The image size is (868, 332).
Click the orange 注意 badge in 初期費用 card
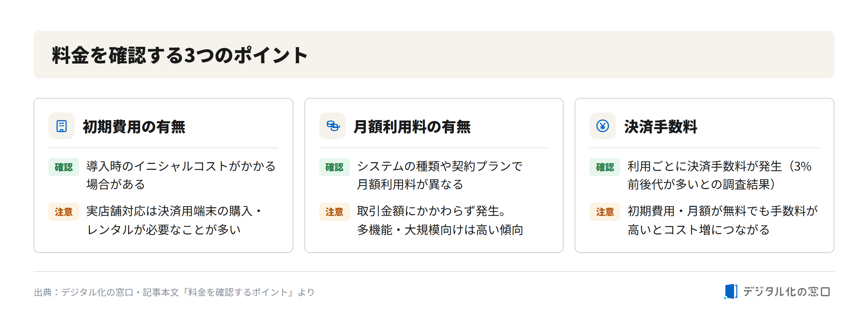[64, 212]
